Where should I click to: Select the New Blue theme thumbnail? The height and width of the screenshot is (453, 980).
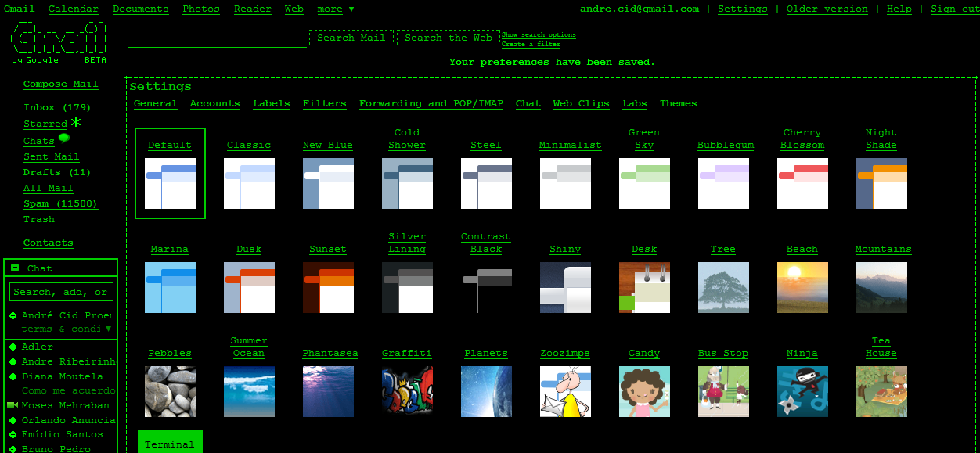(x=328, y=184)
